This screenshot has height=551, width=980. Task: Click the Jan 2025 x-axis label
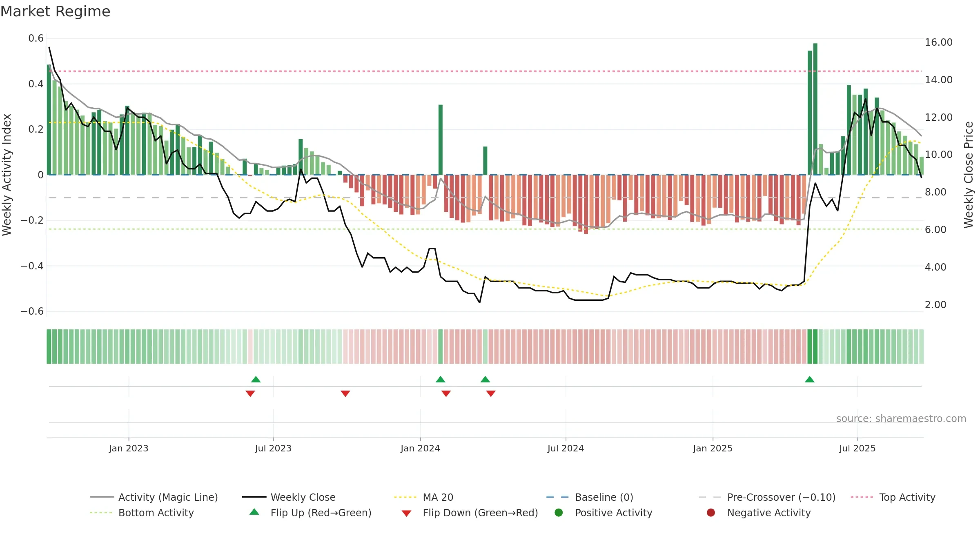click(713, 448)
